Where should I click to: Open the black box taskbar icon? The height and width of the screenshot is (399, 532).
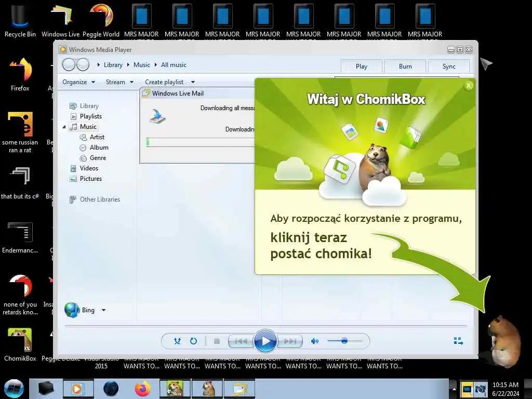pyautogui.click(x=46, y=389)
